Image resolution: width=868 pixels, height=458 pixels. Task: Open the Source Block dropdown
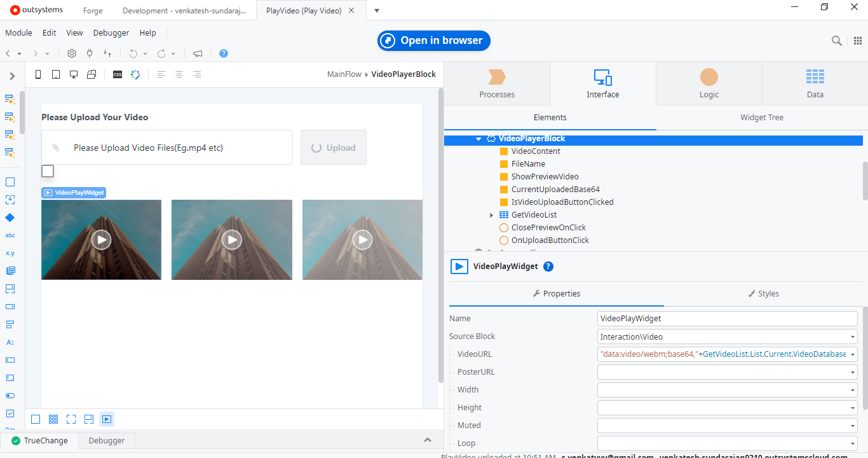coord(852,337)
